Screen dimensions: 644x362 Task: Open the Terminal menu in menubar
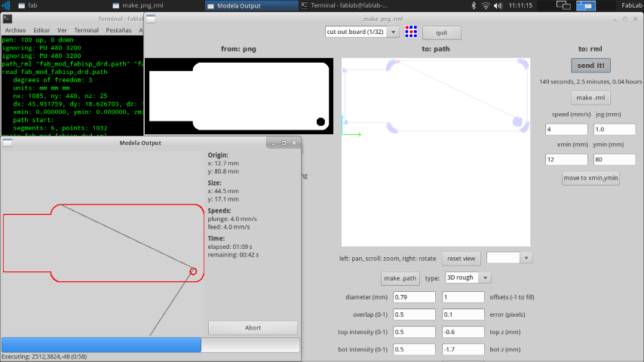(86, 30)
